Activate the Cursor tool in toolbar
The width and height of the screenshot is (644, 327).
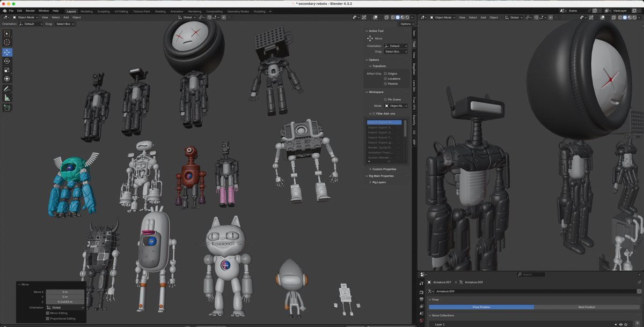pyautogui.click(x=7, y=42)
